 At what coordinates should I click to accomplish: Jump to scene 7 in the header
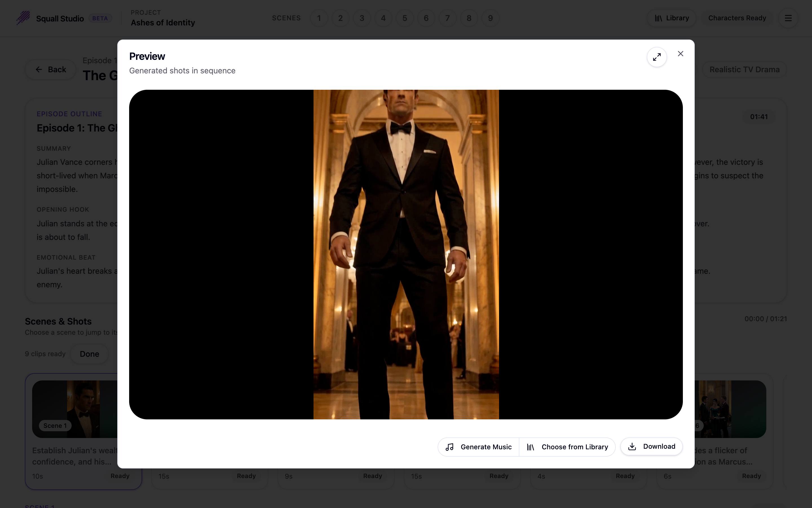tap(448, 18)
